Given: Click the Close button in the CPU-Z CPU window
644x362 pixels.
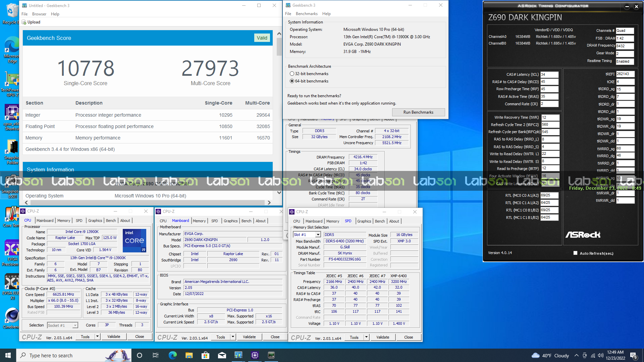Looking at the screenshot, I should pyautogui.click(x=140, y=337).
